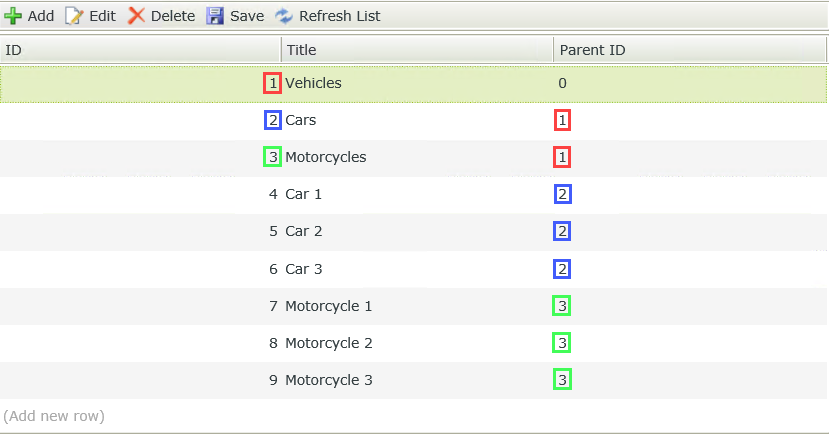Click the Save floppy disk icon

(215, 16)
